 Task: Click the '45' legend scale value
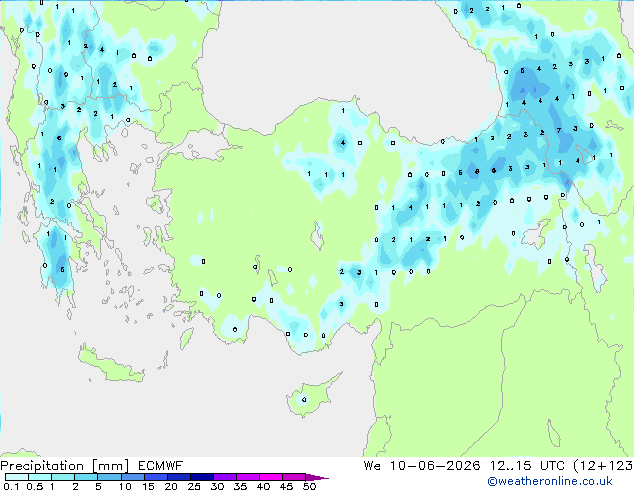[286, 486]
